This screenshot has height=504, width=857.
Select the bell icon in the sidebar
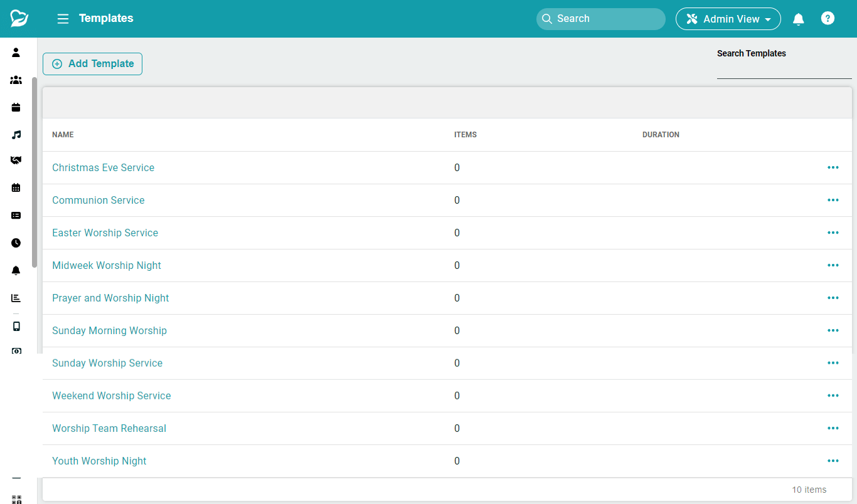pyautogui.click(x=16, y=270)
